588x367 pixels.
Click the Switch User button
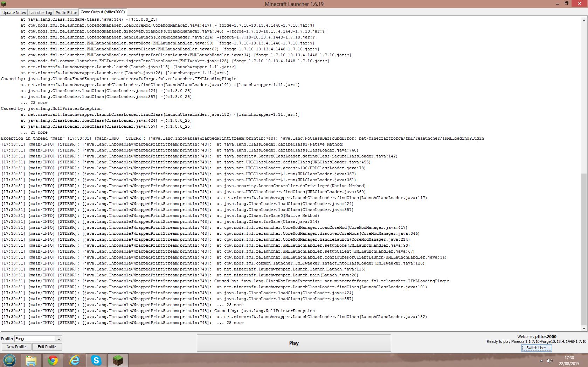(x=536, y=348)
